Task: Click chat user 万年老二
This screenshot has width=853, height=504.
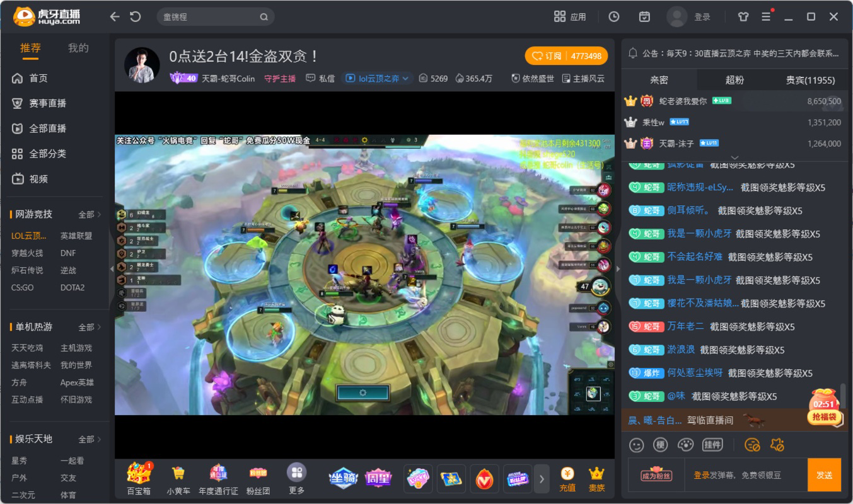Action: 685,326
